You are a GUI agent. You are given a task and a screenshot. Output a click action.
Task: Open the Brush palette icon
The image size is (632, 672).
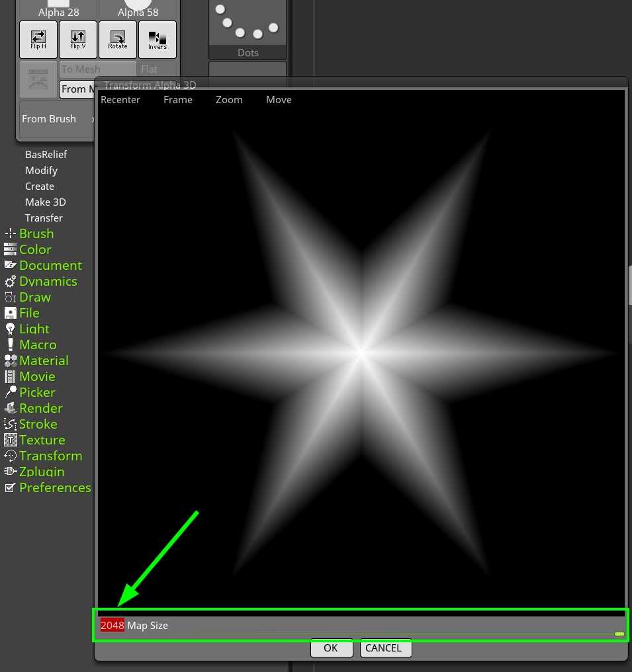(x=11, y=233)
